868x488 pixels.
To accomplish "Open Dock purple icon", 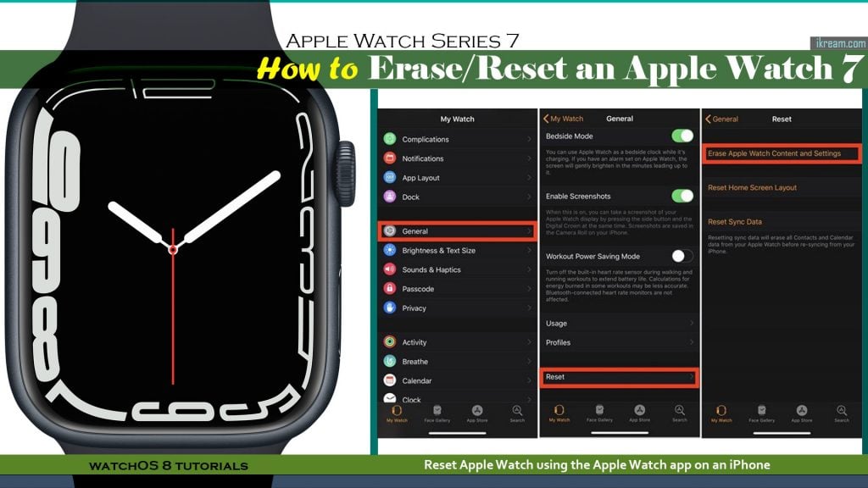I will (390, 197).
